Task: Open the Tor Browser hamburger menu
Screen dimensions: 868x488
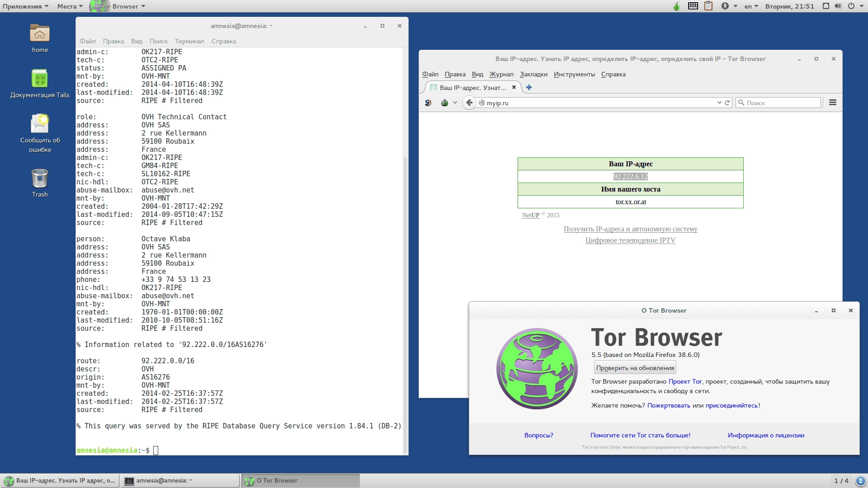Action: [x=832, y=103]
